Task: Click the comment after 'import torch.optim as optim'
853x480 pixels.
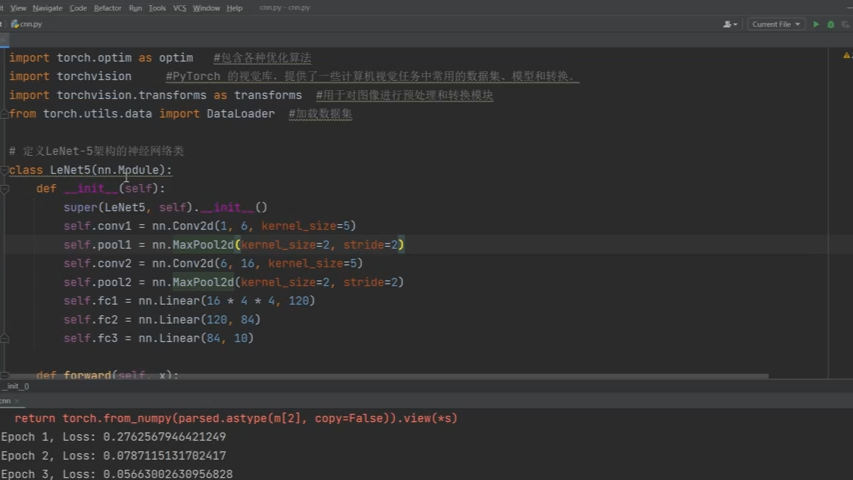Action: (x=262, y=58)
